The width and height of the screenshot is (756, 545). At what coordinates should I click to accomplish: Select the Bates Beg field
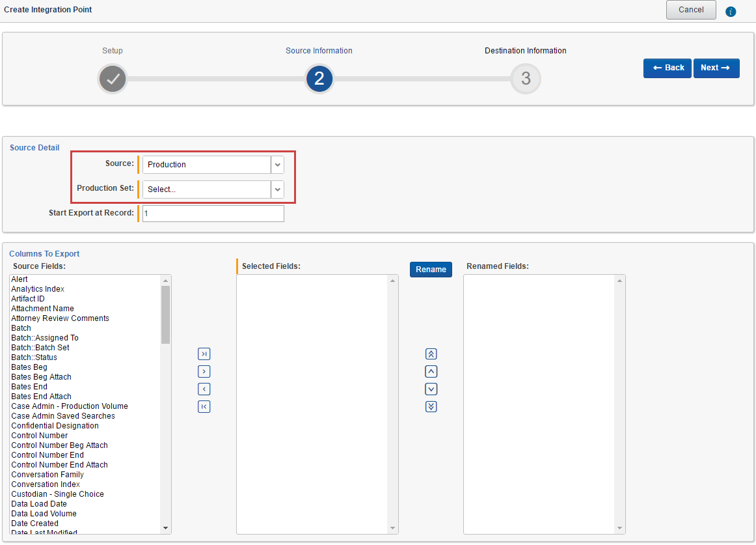click(29, 367)
